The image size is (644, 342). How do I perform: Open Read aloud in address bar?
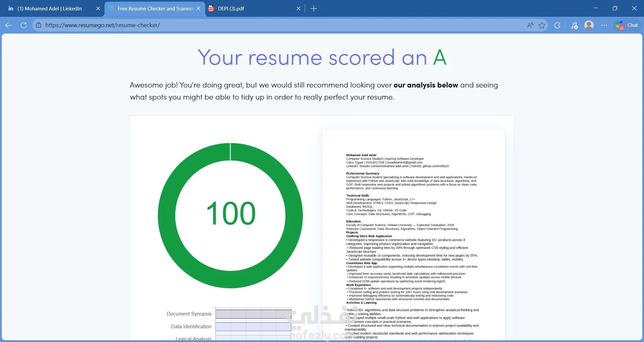530,25
